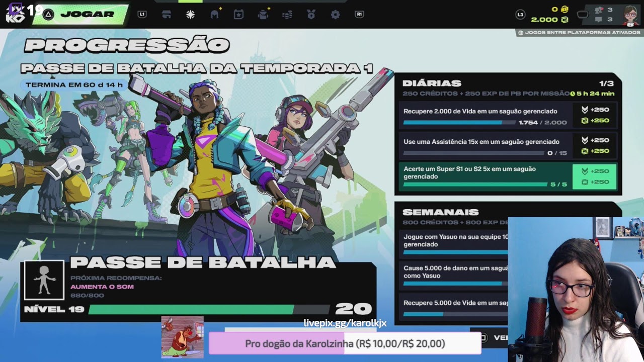Click 'TERMINA EM 60 d 14 h' label
The width and height of the screenshot is (644, 362).
pyautogui.click(x=74, y=84)
